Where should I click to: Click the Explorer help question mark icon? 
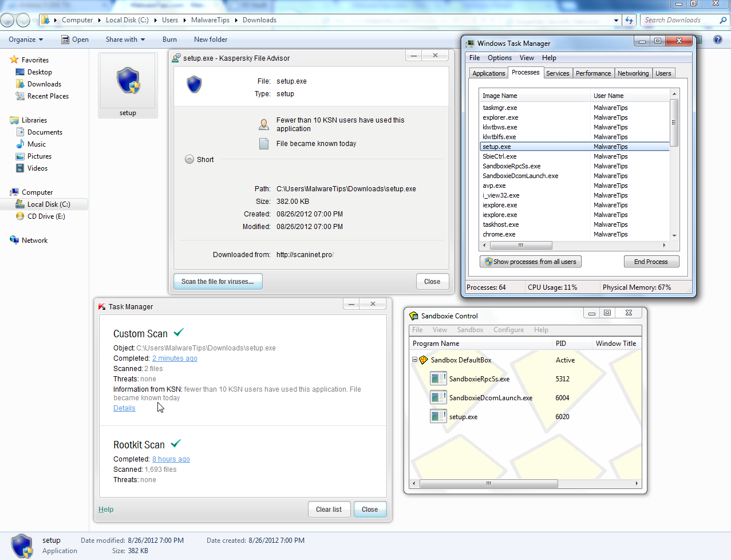(x=718, y=40)
